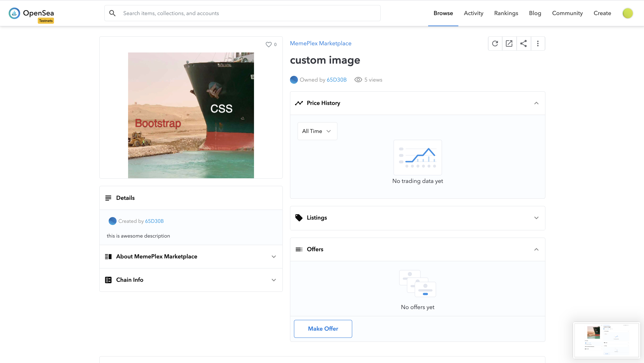Screen dimensions: 644x363
Task: Click the owner's blue avatar icon
Action: point(294,80)
